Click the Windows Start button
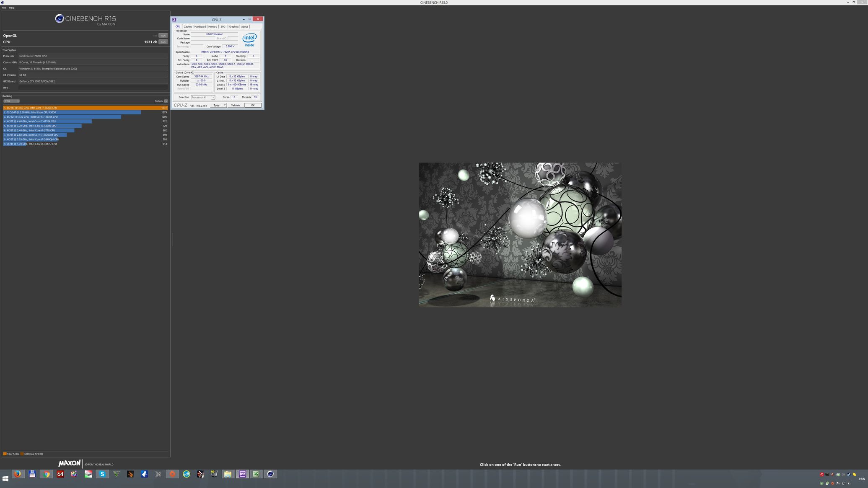The image size is (868, 488). 5,478
